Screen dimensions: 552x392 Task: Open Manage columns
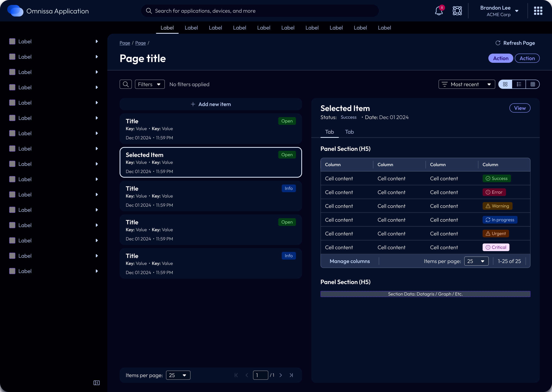[350, 261]
